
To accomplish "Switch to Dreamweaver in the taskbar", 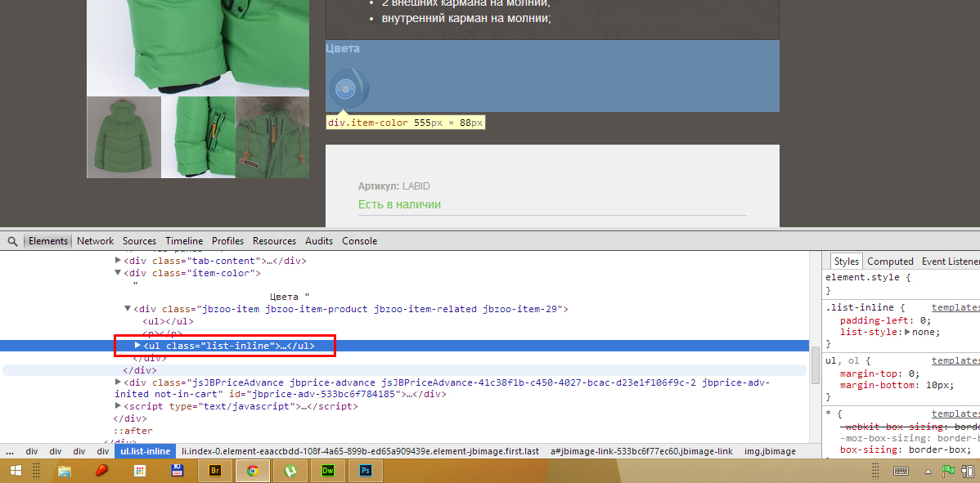I will [x=327, y=471].
